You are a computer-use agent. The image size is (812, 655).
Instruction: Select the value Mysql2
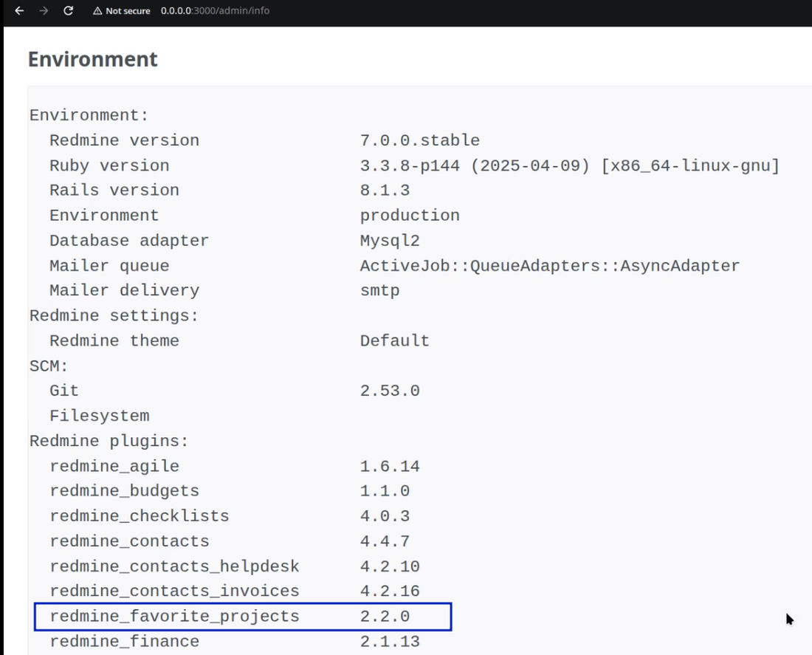[390, 241]
